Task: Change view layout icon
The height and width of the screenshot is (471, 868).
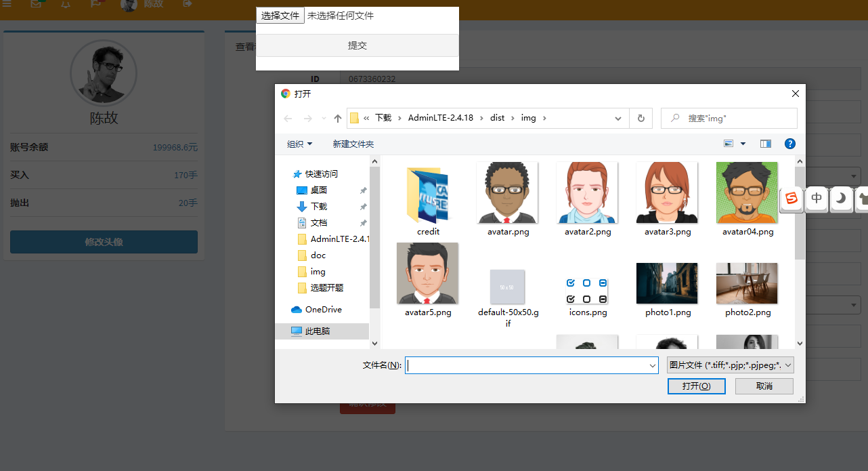Action: point(729,144)
